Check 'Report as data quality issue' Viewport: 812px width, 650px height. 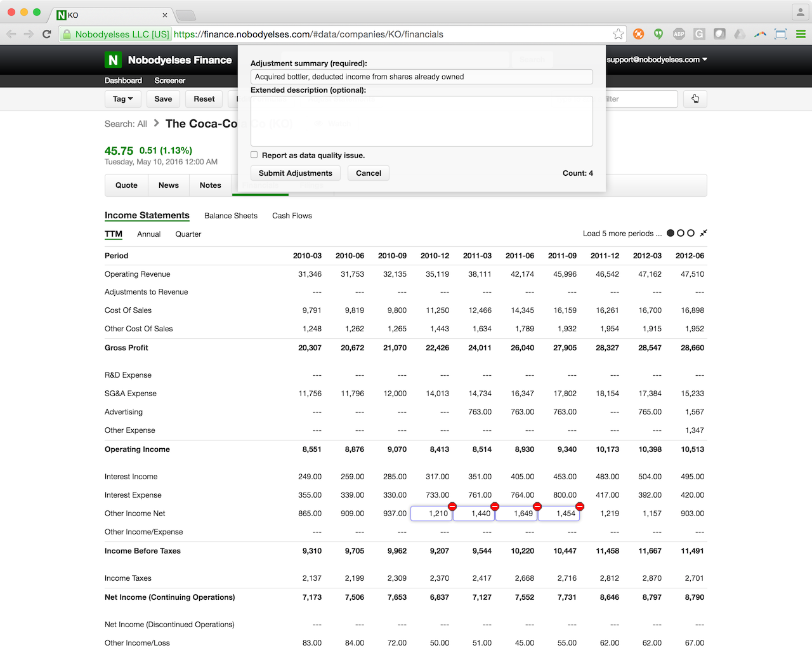tap(254, 154)
